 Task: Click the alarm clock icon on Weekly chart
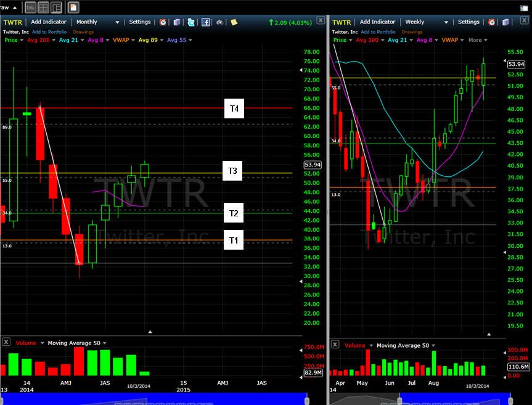(x=492, y=22)
